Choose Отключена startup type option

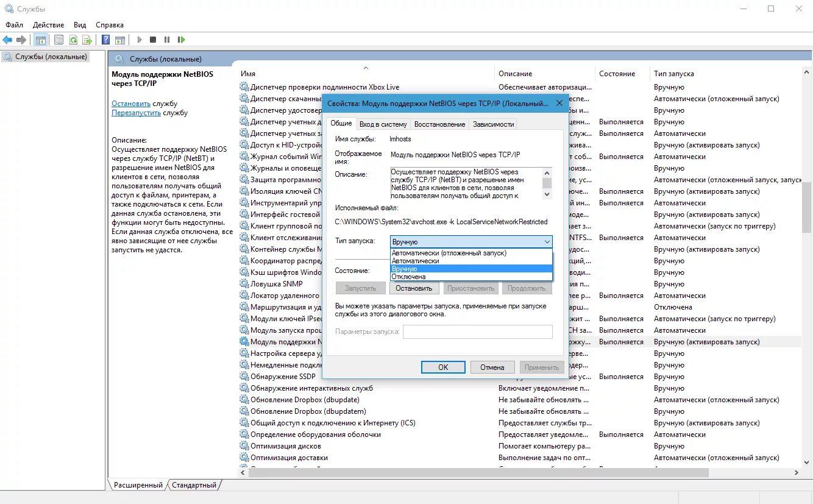coord(471,277)
